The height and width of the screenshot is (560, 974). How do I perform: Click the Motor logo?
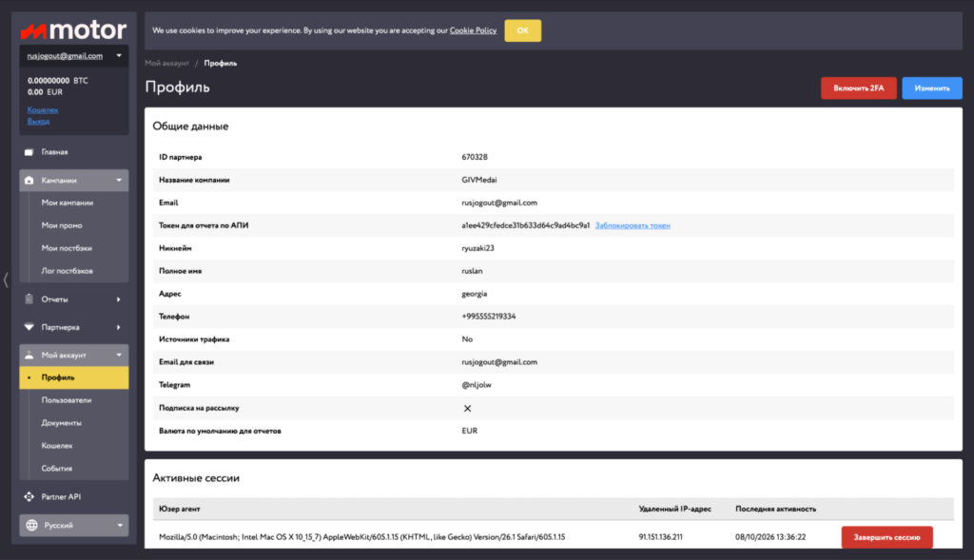(73, 29)
